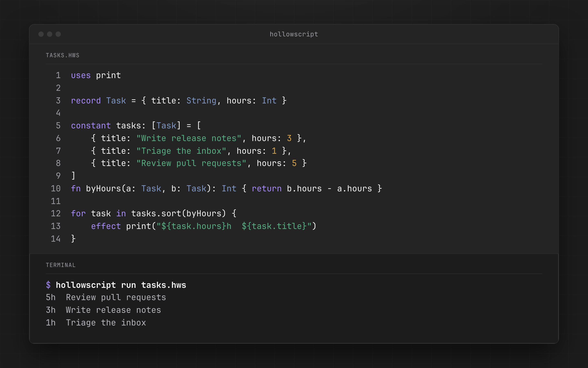The height and width of the screenshot is (368, 588).
Task: Click the '1h Triage the inbox' output line
Action: coord(96,323)
